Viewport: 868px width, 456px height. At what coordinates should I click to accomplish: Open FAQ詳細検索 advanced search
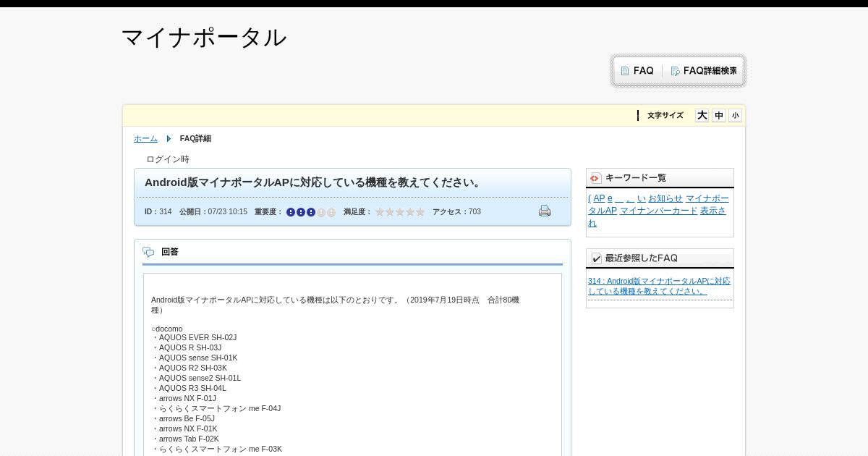point(704,71)
